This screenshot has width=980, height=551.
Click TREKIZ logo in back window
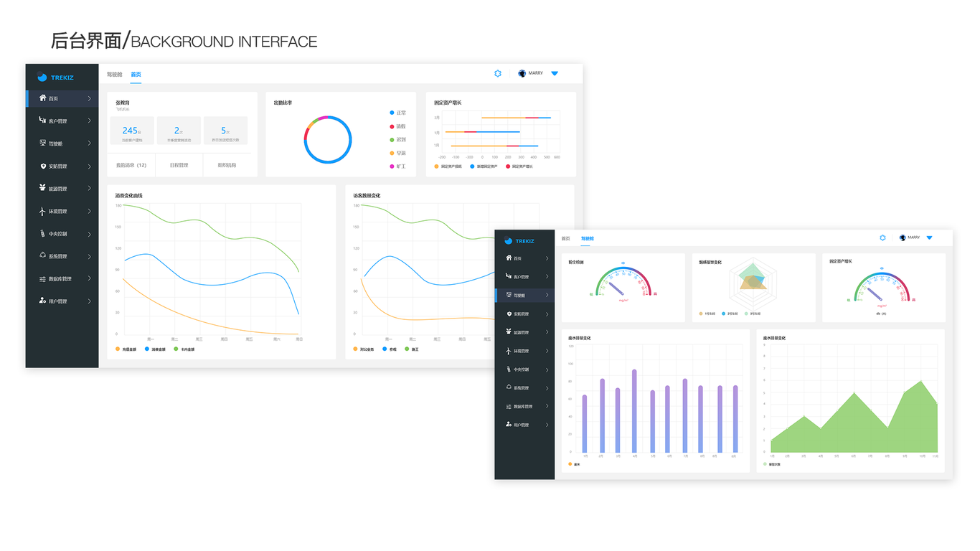56,77
